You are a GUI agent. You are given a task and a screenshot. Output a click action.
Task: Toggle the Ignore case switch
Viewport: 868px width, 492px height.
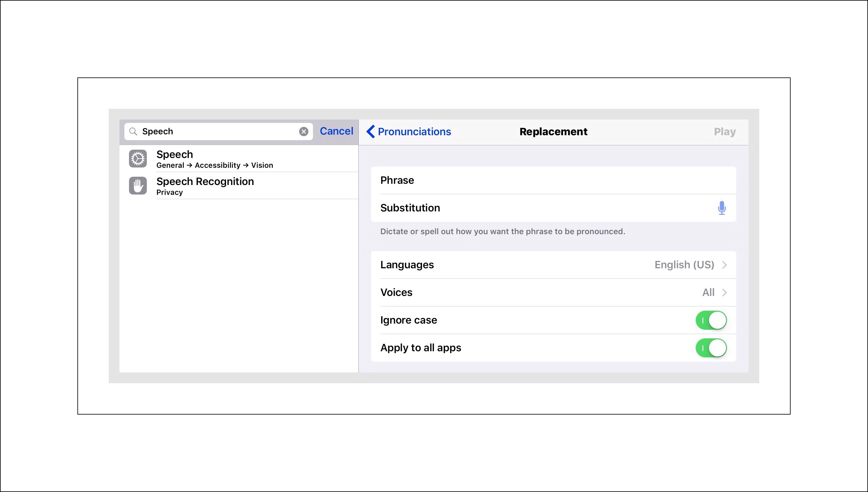[x=711, y=320]
